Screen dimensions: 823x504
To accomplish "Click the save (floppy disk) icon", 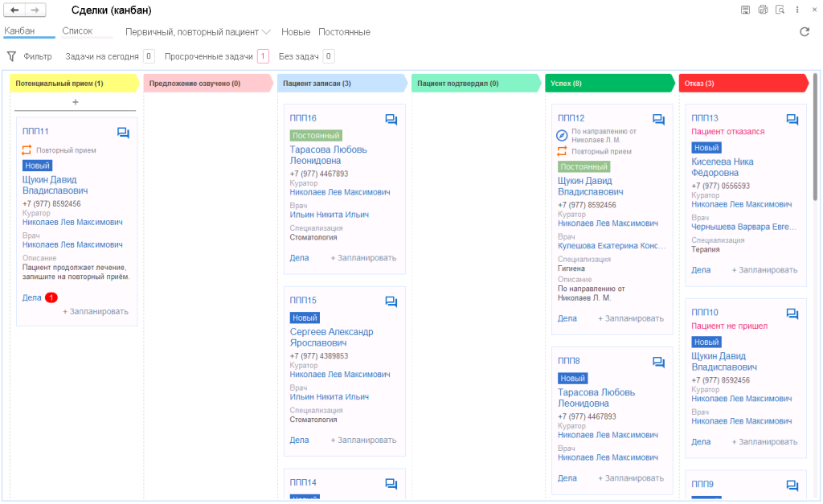I will tap(745, 10).
